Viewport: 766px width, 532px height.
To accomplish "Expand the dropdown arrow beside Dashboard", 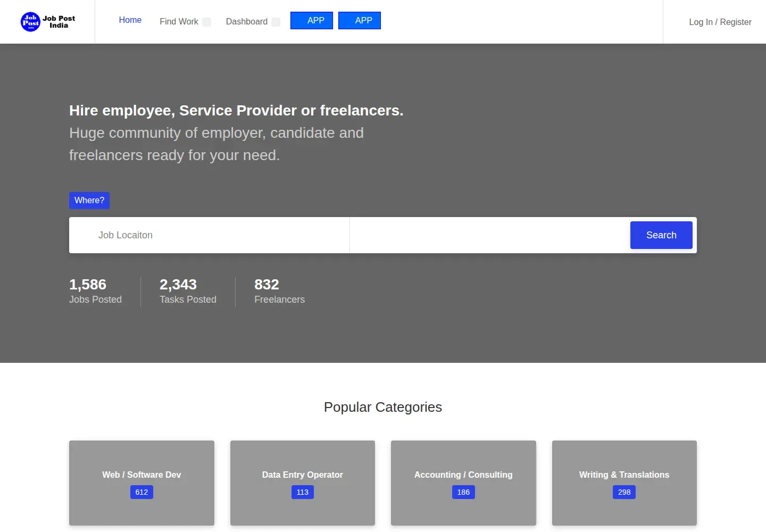I will (276, 22).
